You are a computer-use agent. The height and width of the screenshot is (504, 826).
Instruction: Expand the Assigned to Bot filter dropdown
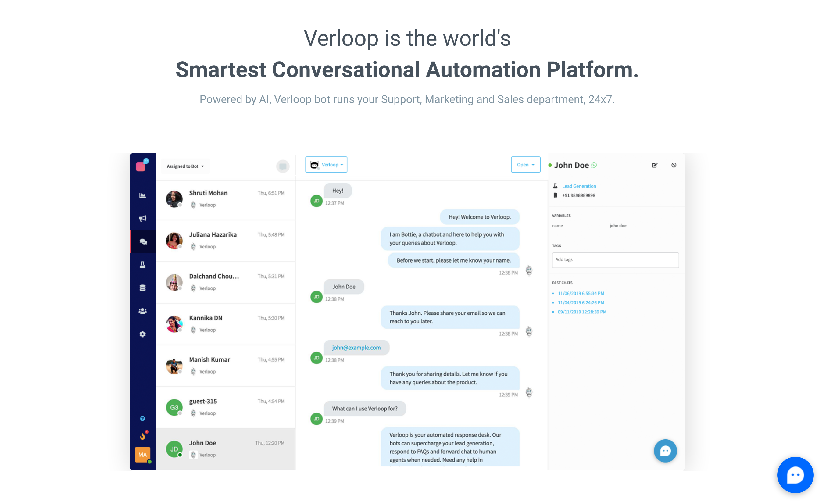pos(186,166)
